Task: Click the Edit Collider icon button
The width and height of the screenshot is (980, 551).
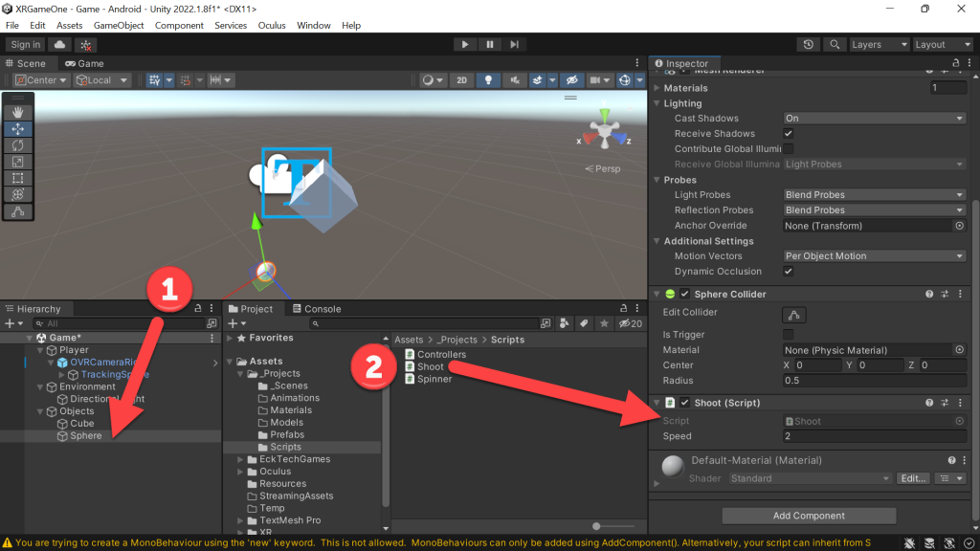Action: point(793,315)
